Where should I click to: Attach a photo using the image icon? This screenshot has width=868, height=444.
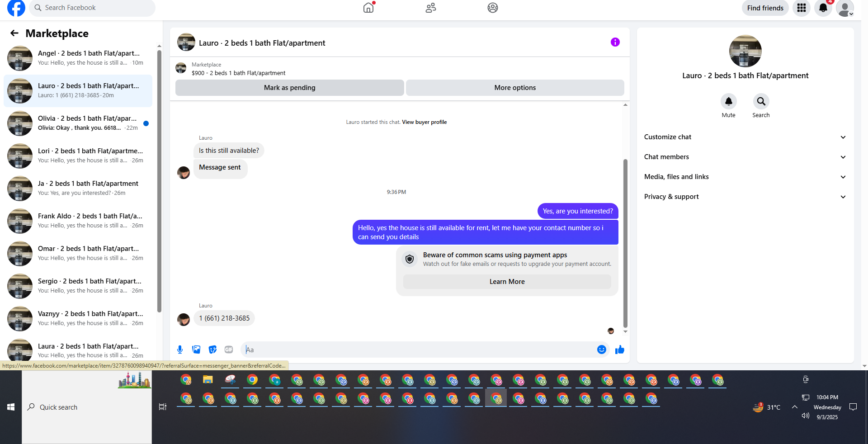pos(196,350)
